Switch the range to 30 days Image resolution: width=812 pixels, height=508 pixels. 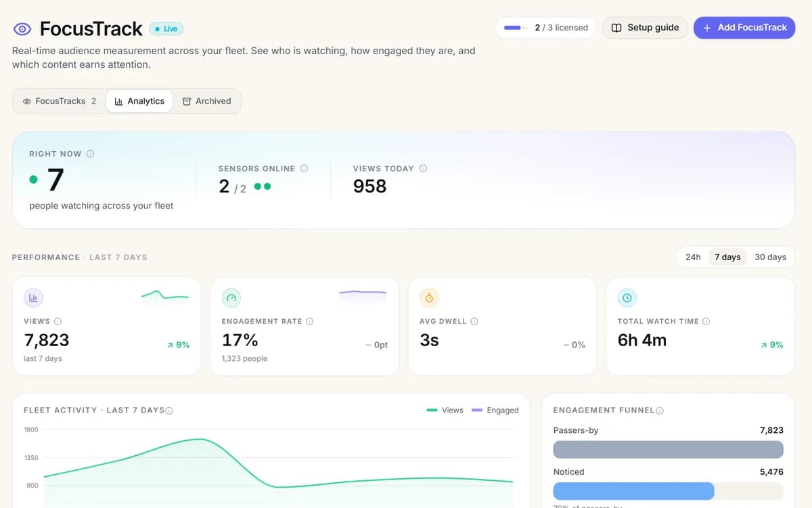[770, 257]
